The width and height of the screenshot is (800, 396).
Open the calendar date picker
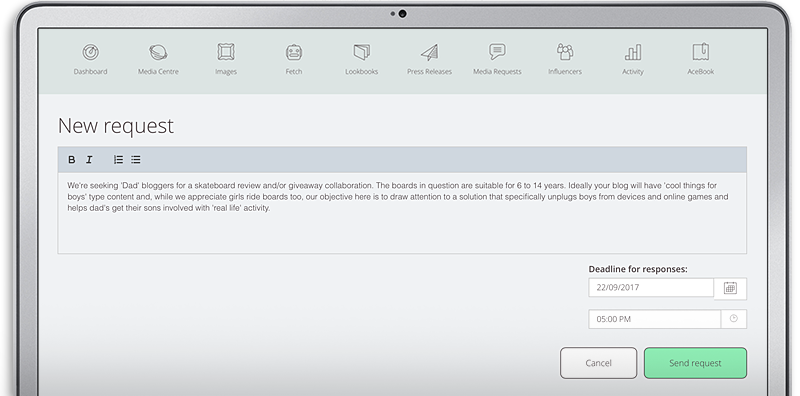click(730, 288)
